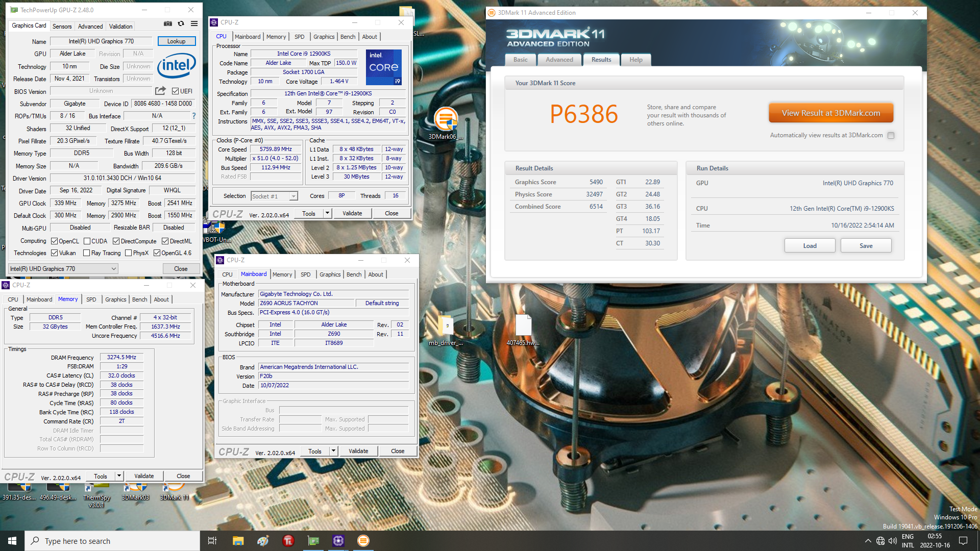Image resolution: width=980 pixels, height=551 pixels.
Task: Toggle the DirectCompute checkbox
Action: 116,241
